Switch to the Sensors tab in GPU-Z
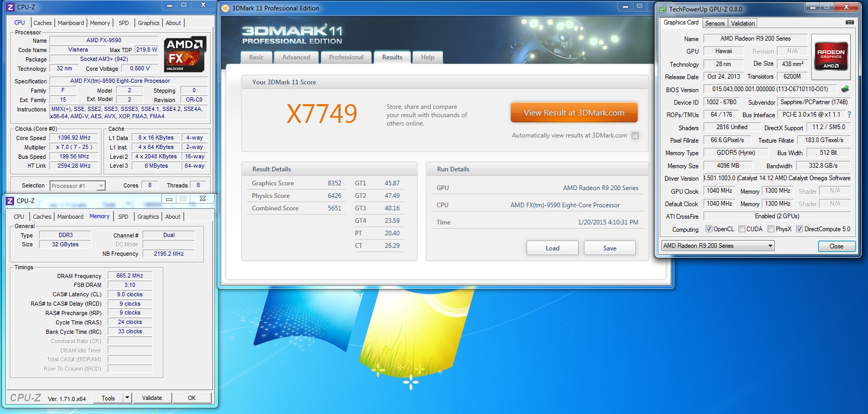Image resolution: width=868 pixels, height=414 pixels. (714, 23)
